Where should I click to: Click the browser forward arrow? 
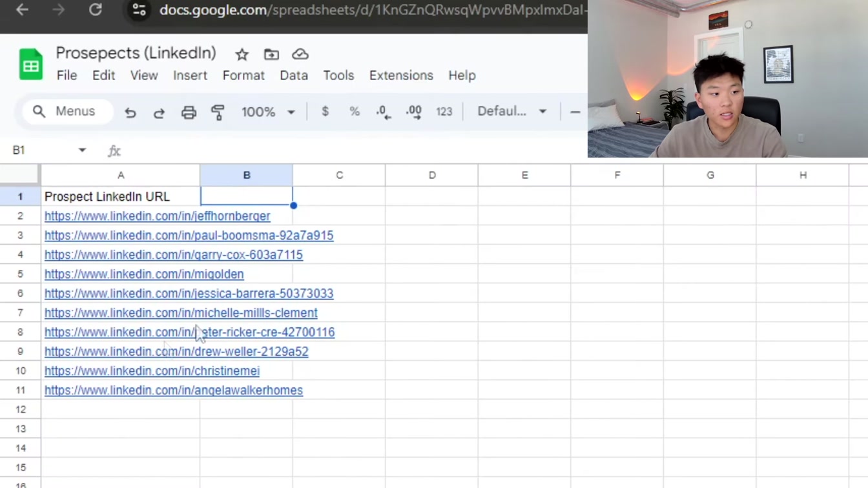click(59, 10)
